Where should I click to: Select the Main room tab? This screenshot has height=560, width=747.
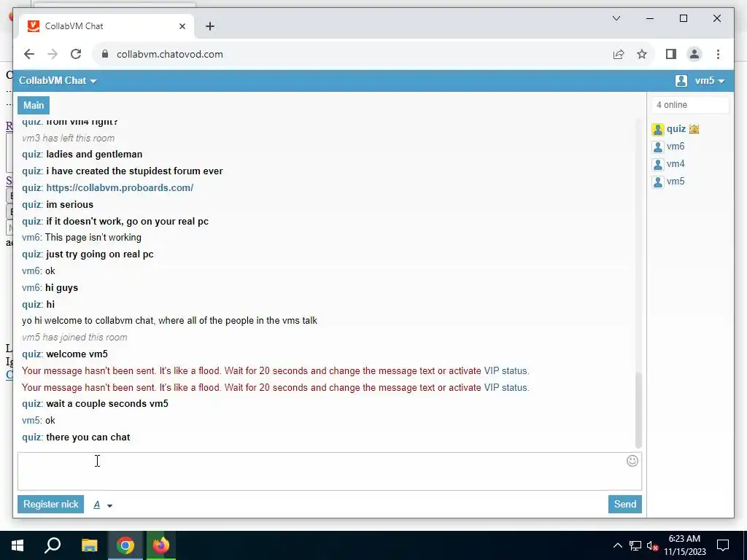34,105
